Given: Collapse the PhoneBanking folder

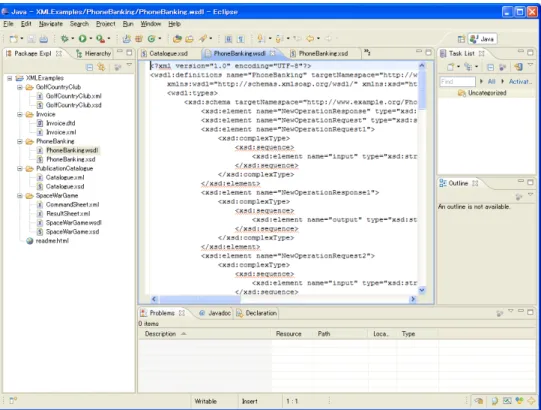Looking at the screenshot, I should [x=20, y=141].
